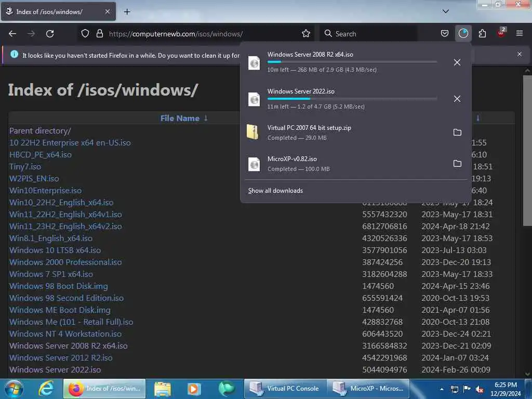Open the extensions puzzle icon

[482, 34]
